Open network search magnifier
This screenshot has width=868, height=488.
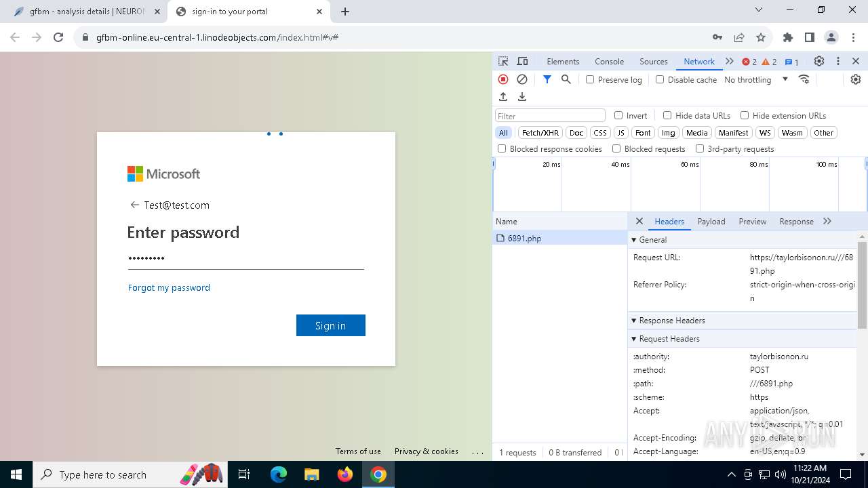pos(566,79)
